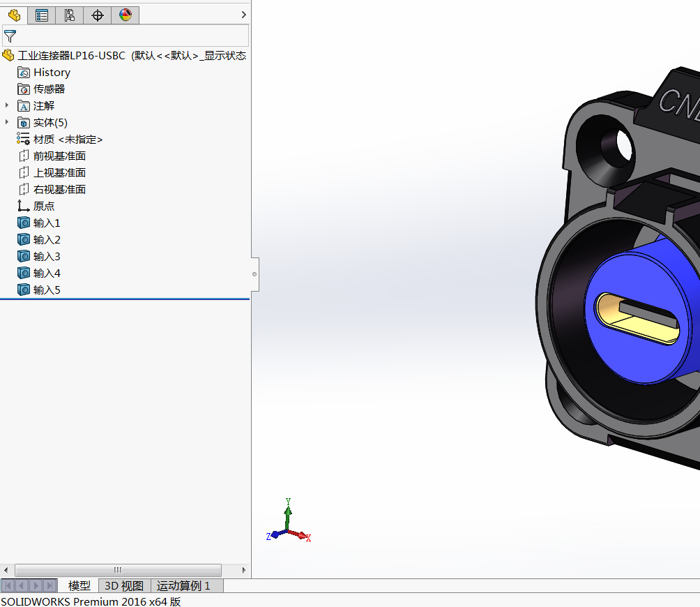Image resolution: width=700 pixels, height=607 pixels.
Task: Click the XYZ orientation triad
Action: tap(289, 520)
